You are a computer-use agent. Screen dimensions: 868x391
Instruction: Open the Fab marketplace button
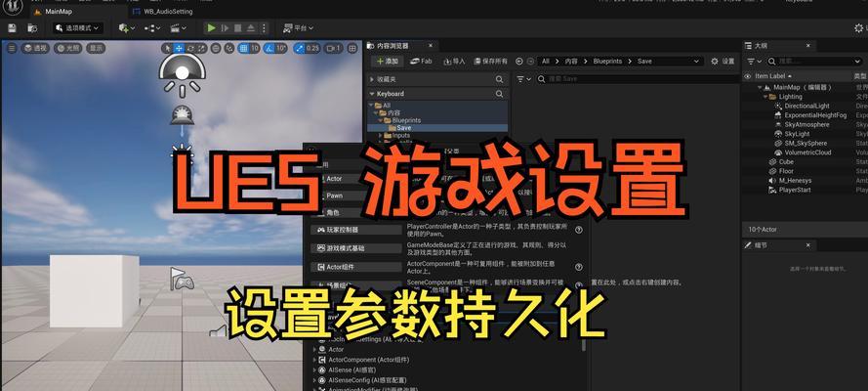click(421, 62)
